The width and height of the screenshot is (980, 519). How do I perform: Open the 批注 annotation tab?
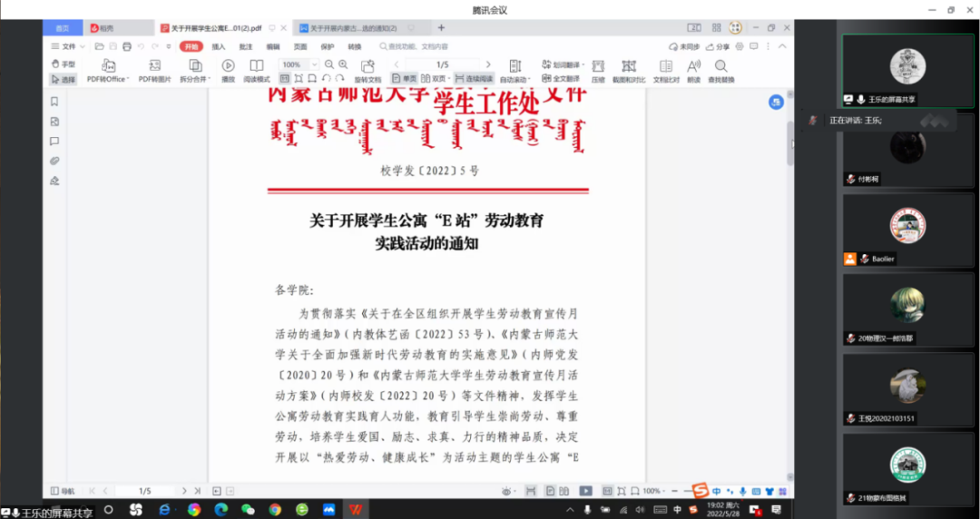coord(246,46)
